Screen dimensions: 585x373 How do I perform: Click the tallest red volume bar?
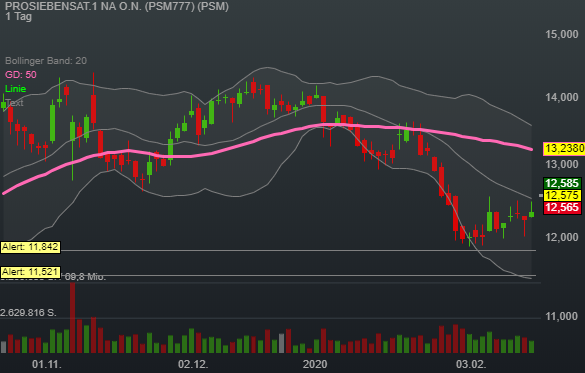pos(72,318)
